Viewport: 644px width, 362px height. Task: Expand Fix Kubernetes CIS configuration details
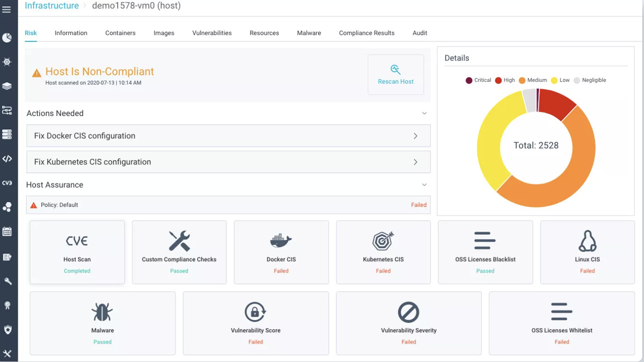(416, 162)
